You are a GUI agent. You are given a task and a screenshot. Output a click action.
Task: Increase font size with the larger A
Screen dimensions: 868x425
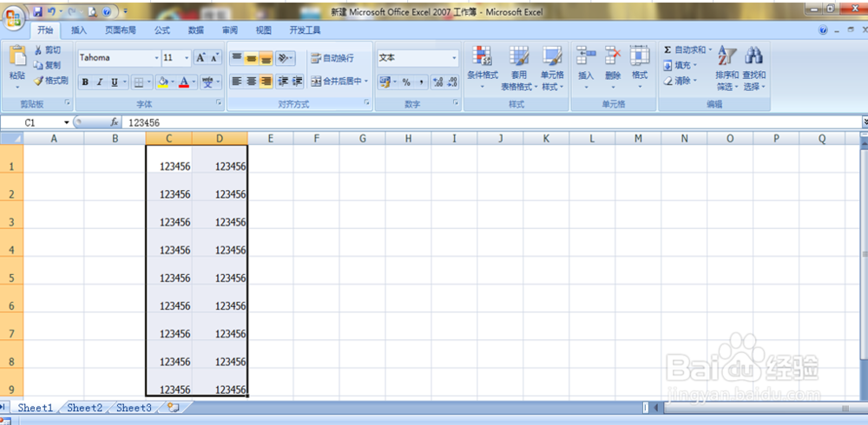(201, 57)
